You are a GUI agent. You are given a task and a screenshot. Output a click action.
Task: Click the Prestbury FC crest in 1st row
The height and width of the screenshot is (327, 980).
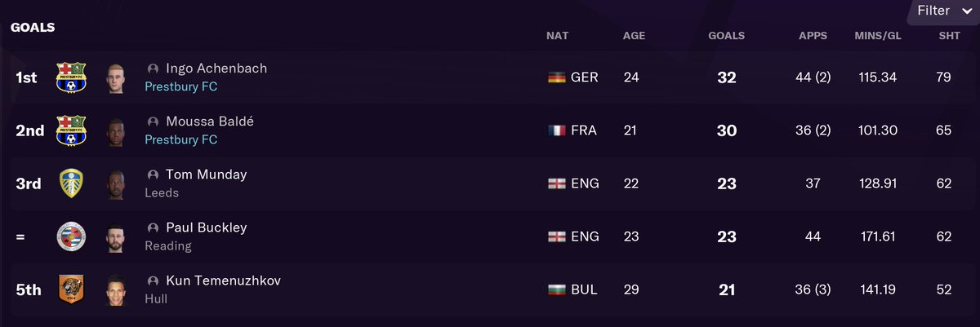pos(71,77)
